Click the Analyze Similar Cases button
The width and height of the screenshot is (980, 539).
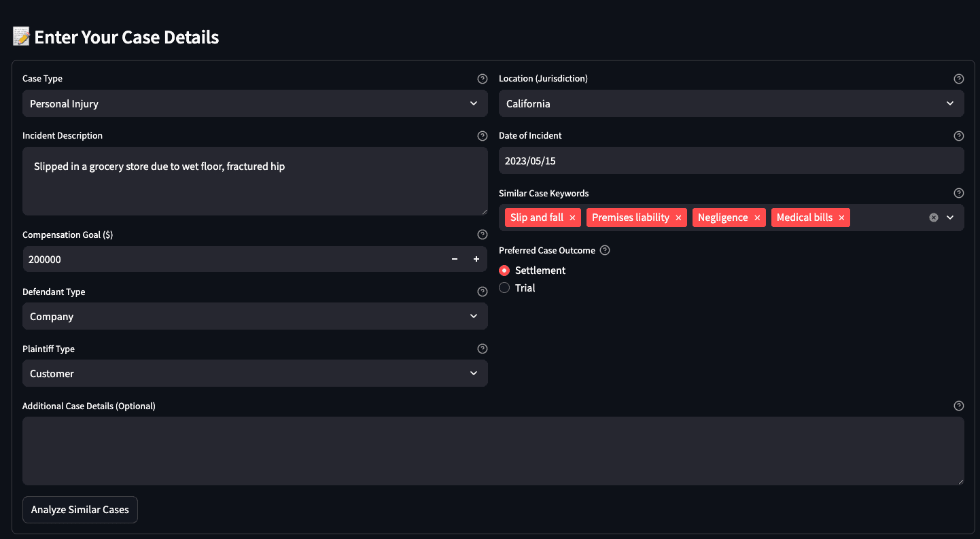80,510
